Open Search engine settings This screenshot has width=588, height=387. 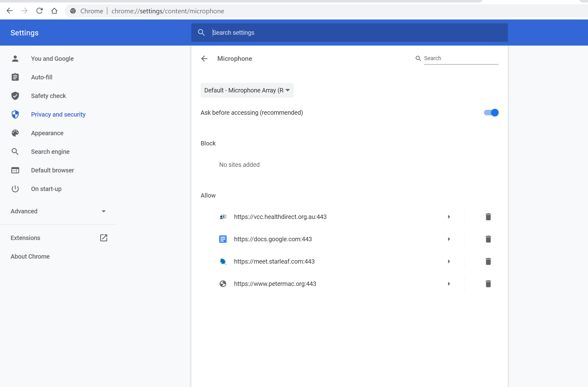[50, 152]
